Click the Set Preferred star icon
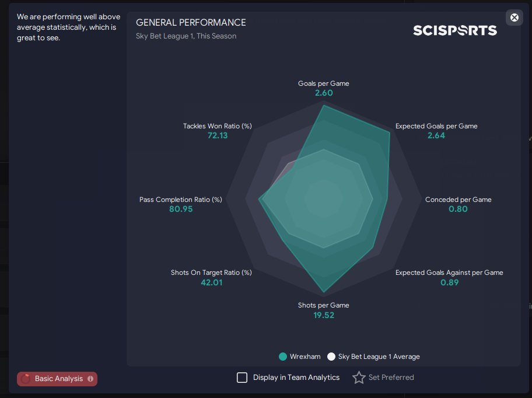Screen dimensions: 532x398 click(359, 378)
